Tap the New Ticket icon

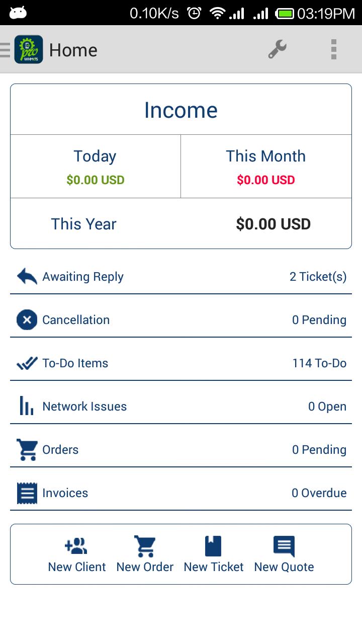(213, 546)
